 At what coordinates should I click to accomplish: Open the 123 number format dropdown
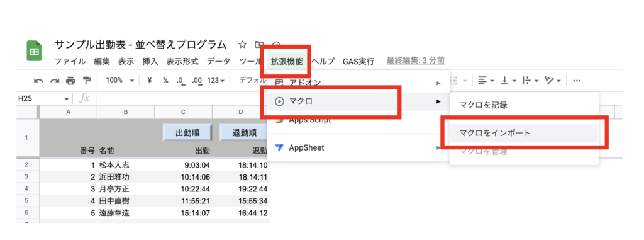click(x=216, y=81)
